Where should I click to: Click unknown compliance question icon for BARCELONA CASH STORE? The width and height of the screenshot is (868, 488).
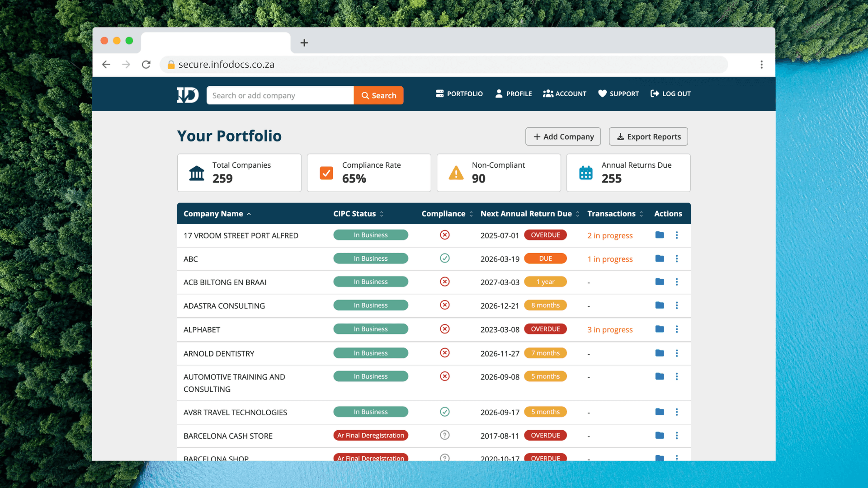(x=445, y=435)
